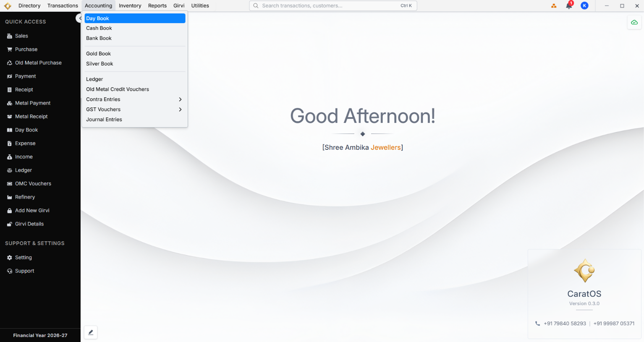Screen dimensions: 644x342
Task: Open the Utilities menu
Action: click(200, 6)
